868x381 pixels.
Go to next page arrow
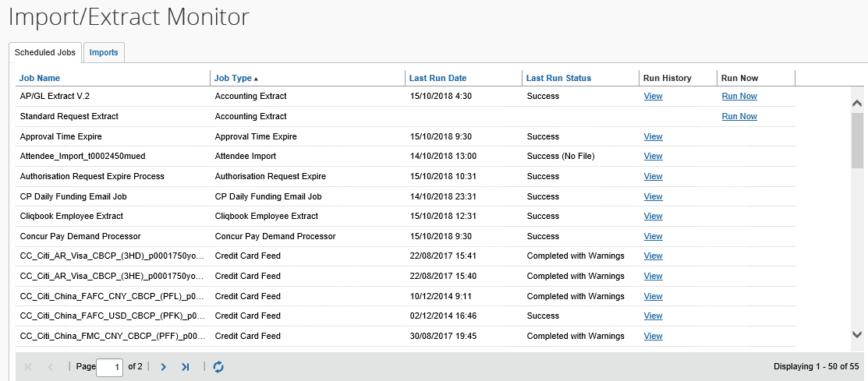(x=163, y=366)
